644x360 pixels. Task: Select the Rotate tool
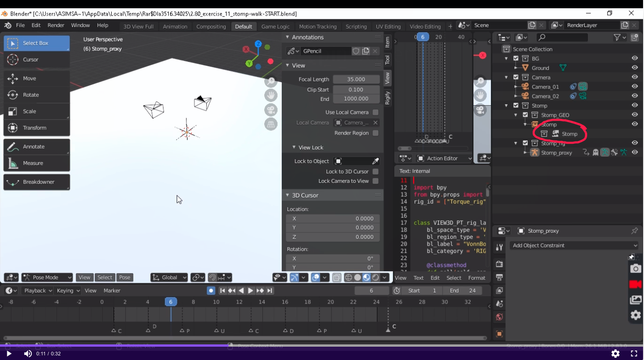click(x=37, y=95)
